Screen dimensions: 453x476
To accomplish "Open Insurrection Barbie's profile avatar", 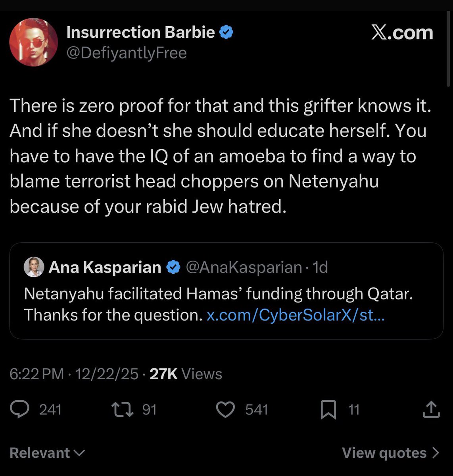I will pyautogui.click(x=34, y=42).
